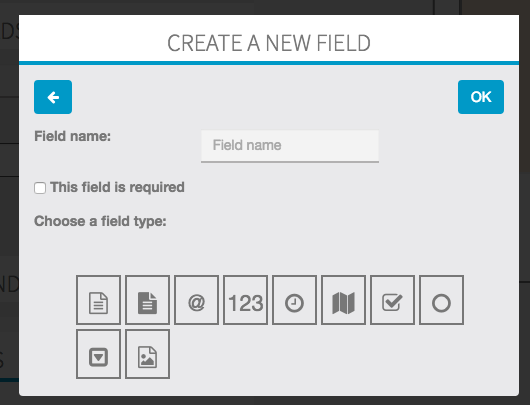Go back using the blue arrow button
Image resolution: width=530 pixels, height=405 pixels.
point(53,97)
